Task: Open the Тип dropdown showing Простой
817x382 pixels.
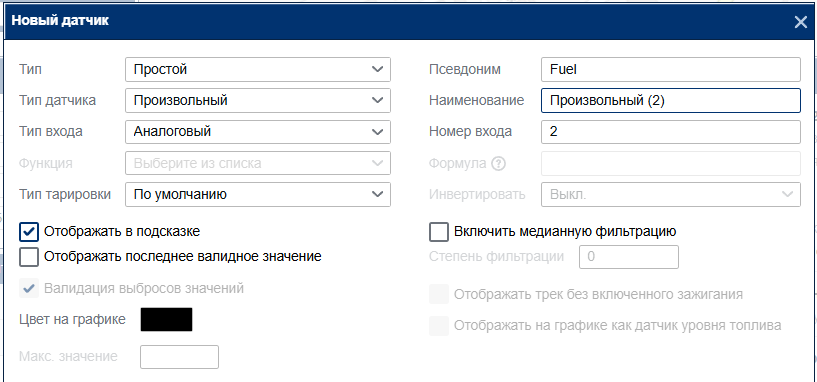Action: [258, 69]
